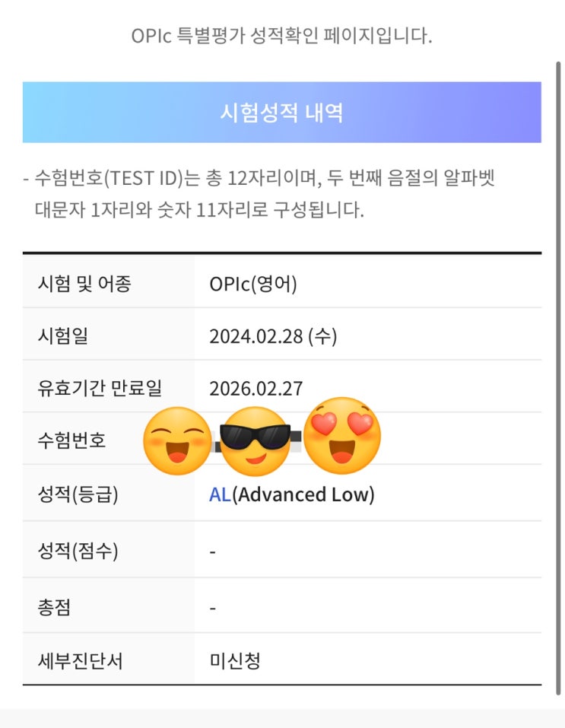The height and width of the screenshot is (728, 565).
Task: Click the 성적(점수) row label
Action: tap(78, 551)
